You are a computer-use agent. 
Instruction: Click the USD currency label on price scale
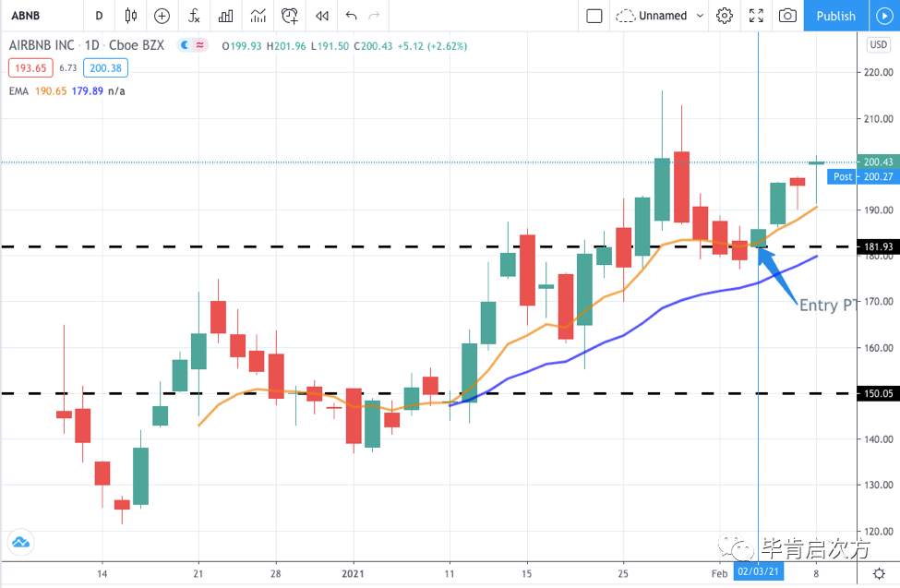pos(879,45)
